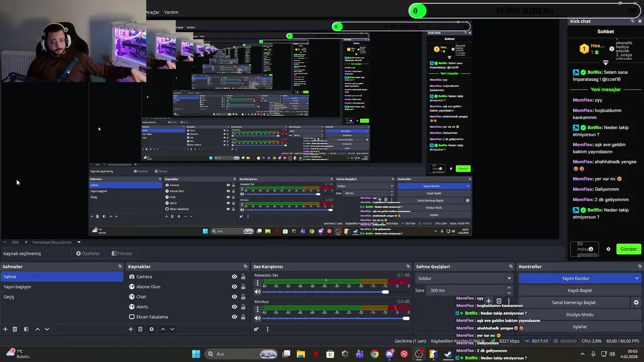Open Discord from the taskbar

389,354
